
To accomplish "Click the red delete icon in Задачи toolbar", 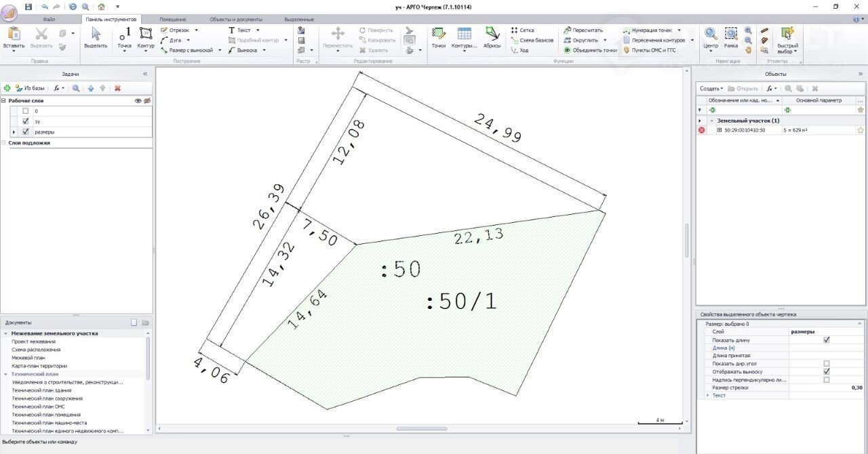I will coord(117,88).
